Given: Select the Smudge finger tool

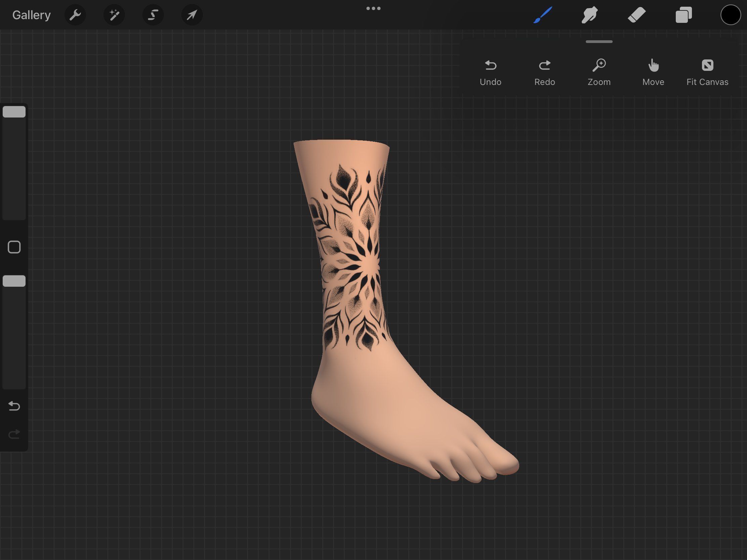Looking at the screenshot, I should [589, 15].
